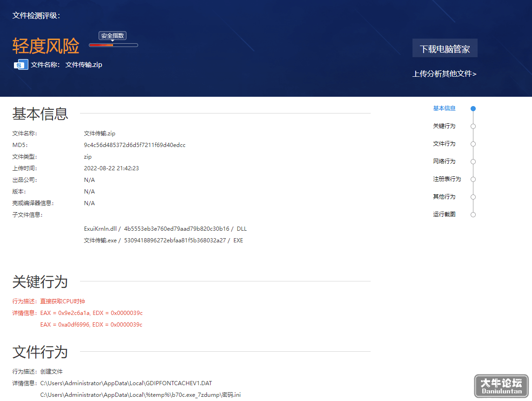
Task: Click the 运行截图 navigation circle
Action: point(473,214)
